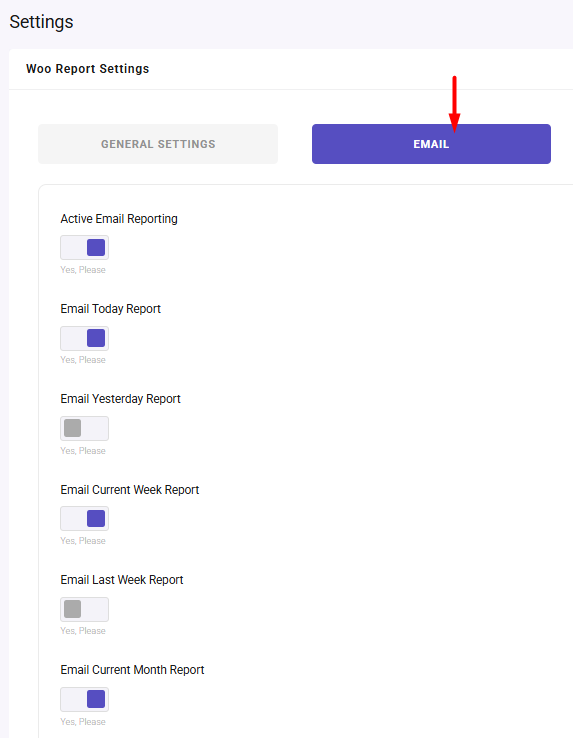Enable the Email Yesterday Report toggle
The width and height of the screenshot is (573, 738).
[84, 428]
